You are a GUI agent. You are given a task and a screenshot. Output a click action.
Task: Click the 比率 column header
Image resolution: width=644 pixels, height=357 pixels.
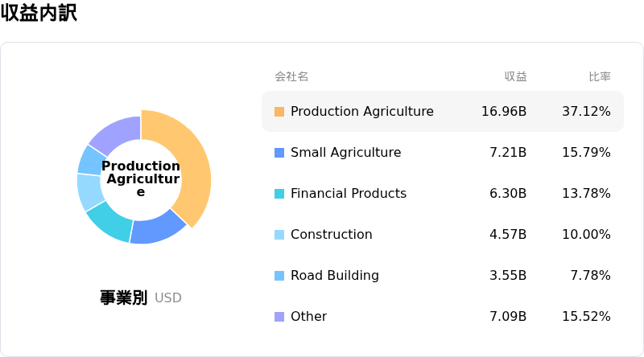599,76
